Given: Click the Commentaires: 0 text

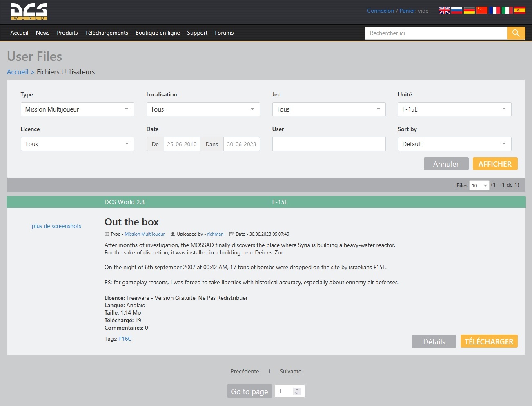Looking at the screenshot, I should tap(126, 328).
